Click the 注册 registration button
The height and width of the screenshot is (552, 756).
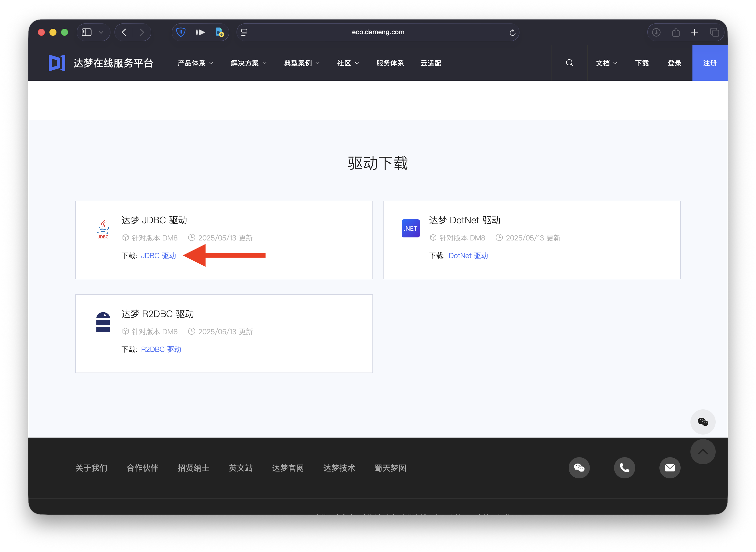(710, 63)
